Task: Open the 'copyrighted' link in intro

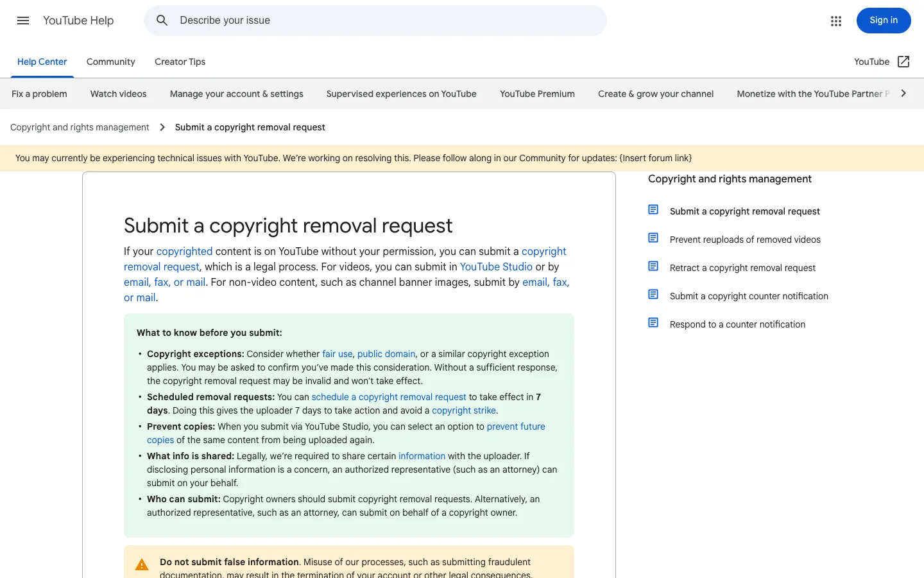Action: tap(184, 251)
